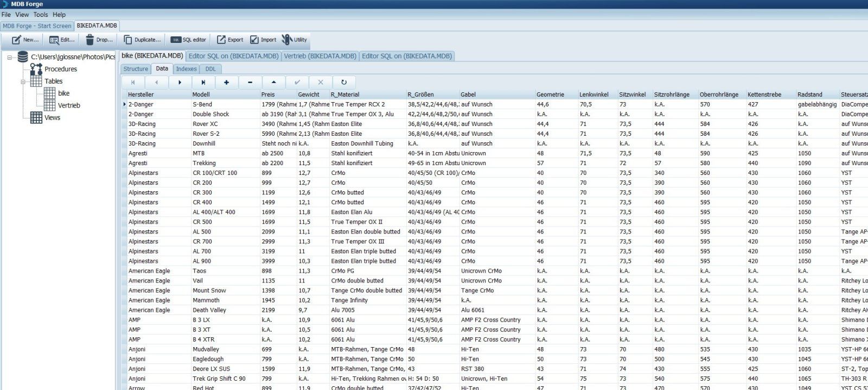Image resolution: width=868 pixels, height=390 pixels.
Task: Click the database icon in tree
Action: point(23,56)
